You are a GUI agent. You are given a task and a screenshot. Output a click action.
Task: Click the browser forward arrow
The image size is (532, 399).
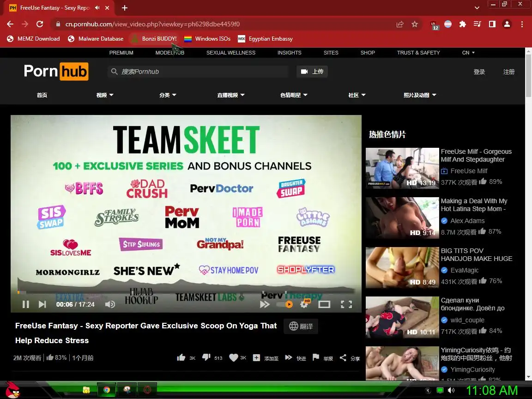[x=25, y=24]
